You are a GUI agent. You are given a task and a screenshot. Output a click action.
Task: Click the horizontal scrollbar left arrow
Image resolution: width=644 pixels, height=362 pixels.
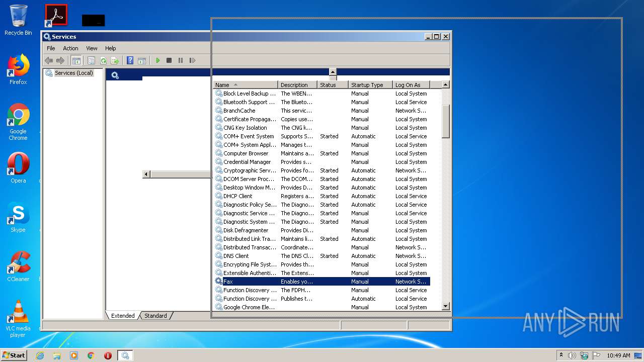tap(146, 174)
